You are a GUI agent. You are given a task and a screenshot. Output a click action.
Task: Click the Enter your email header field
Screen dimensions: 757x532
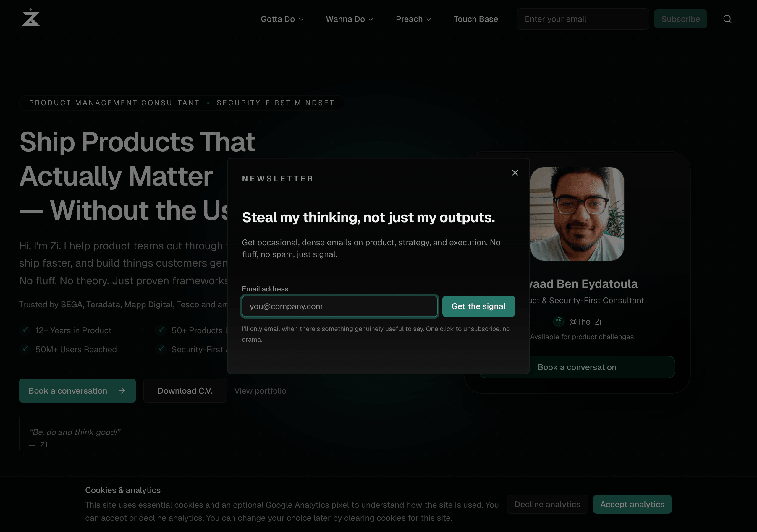click(583, 19)
